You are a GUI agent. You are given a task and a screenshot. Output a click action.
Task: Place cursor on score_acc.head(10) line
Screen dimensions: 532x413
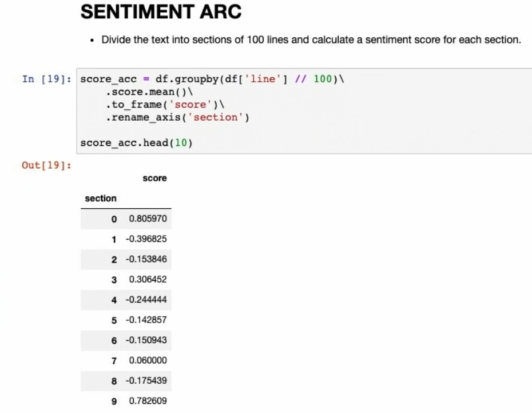(136, 142)
